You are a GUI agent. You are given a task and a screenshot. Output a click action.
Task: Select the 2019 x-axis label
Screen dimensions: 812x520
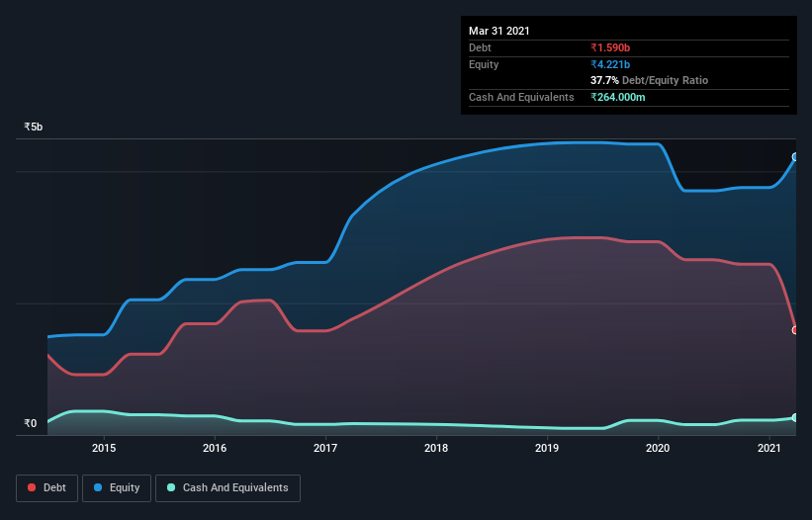547,448
